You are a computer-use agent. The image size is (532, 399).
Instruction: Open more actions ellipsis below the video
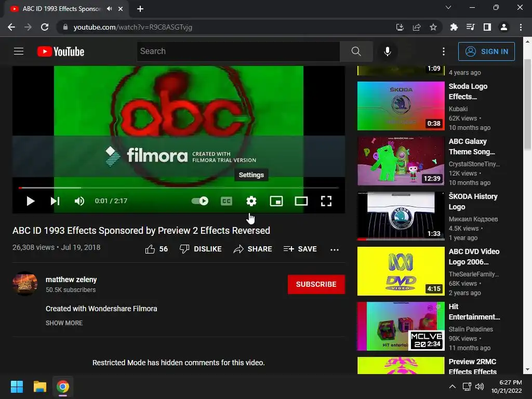pos(335,250)
